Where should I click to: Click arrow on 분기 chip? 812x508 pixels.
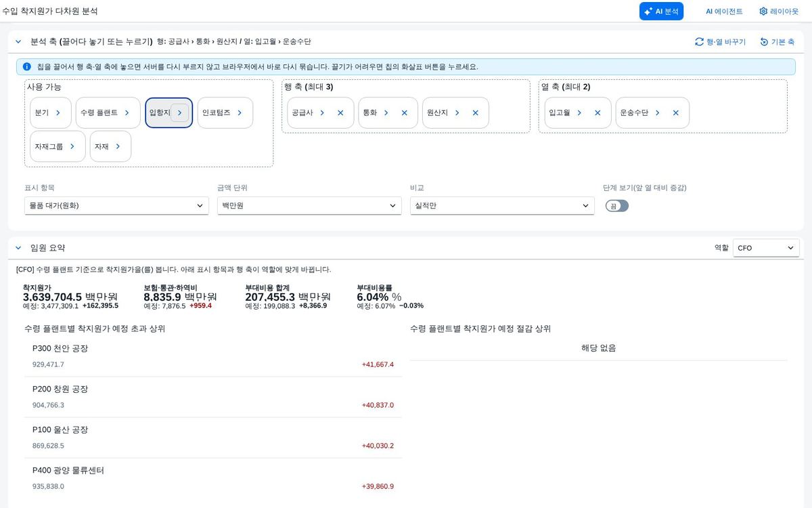(58, 113)
